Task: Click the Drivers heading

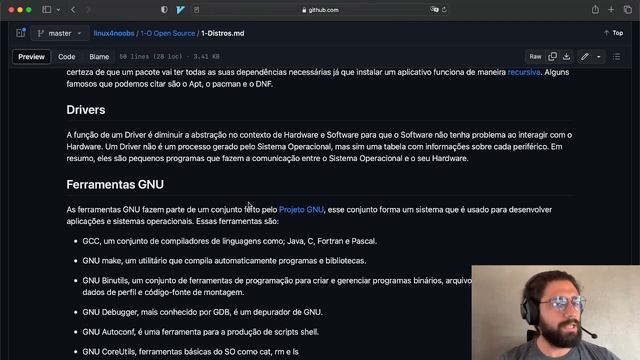Action: tap(86, 110)
